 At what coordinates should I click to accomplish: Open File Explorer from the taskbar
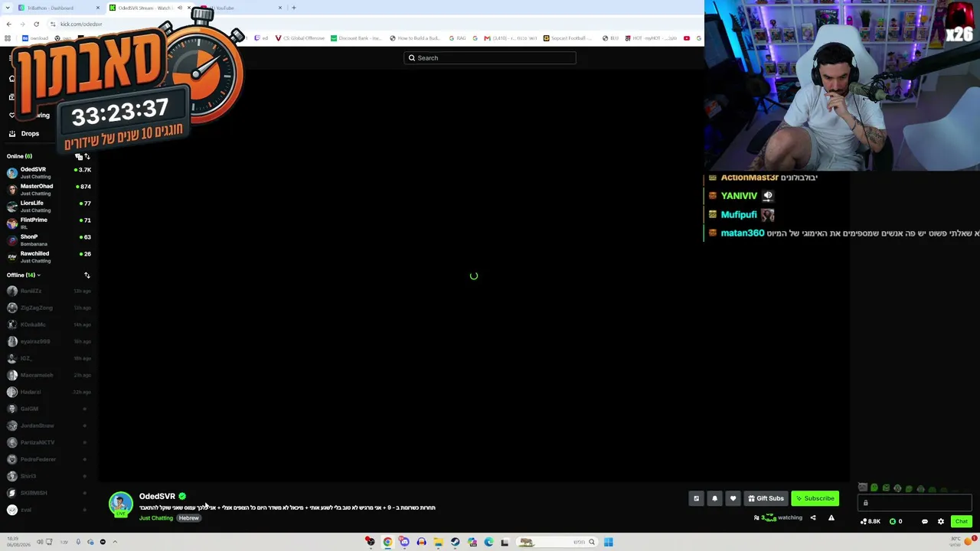tap(438, 543)
